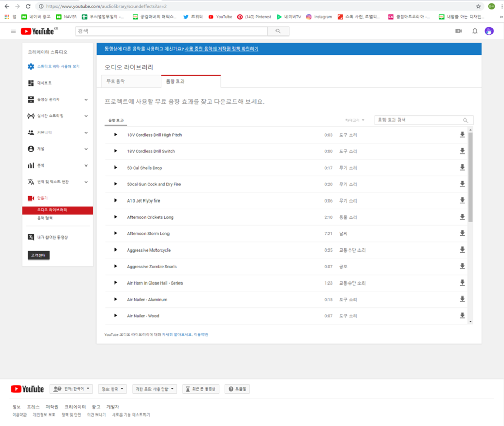Image resolution: width=504 pixels, height=426 pixels.
Task: Click the video upload camera icon
Action: pos(458,31)
